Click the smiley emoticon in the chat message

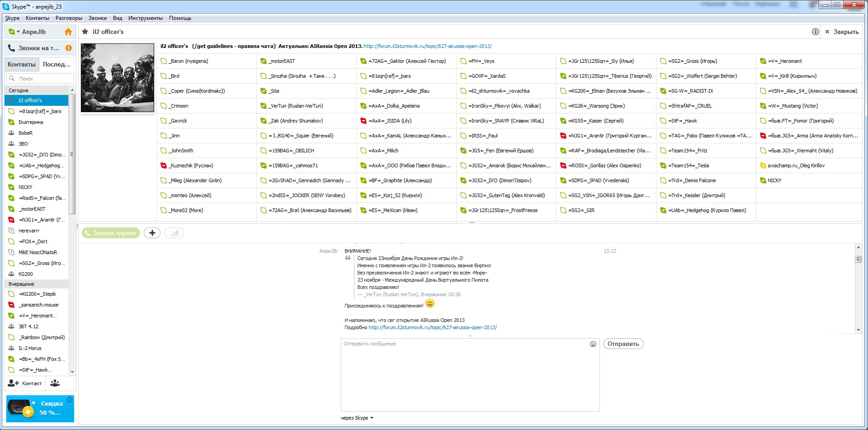[430, 303]
